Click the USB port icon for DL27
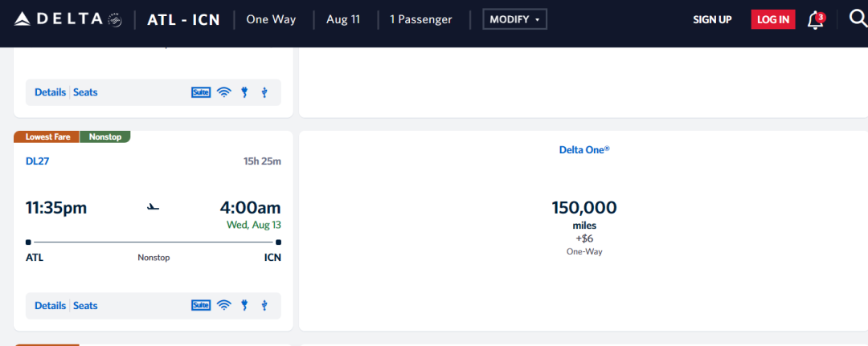 pos(264,305)
